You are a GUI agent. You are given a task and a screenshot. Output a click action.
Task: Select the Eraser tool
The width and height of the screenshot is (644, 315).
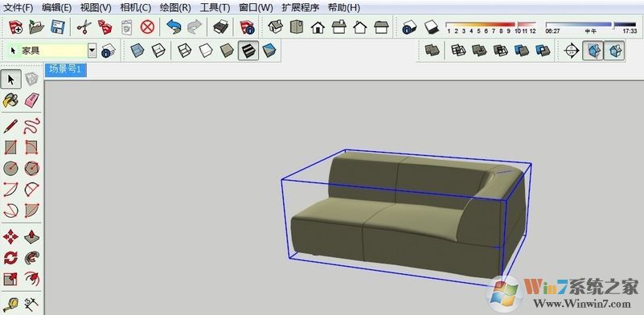tap(31, 100)
